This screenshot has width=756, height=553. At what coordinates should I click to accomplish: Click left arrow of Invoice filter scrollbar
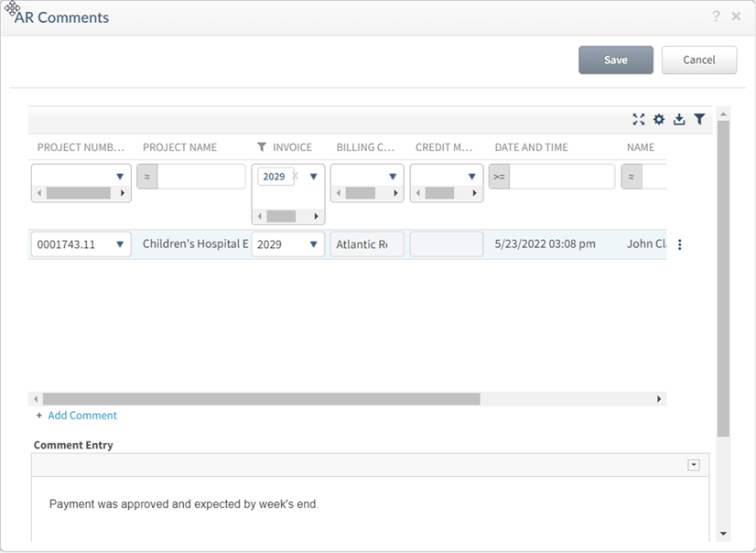259,216
